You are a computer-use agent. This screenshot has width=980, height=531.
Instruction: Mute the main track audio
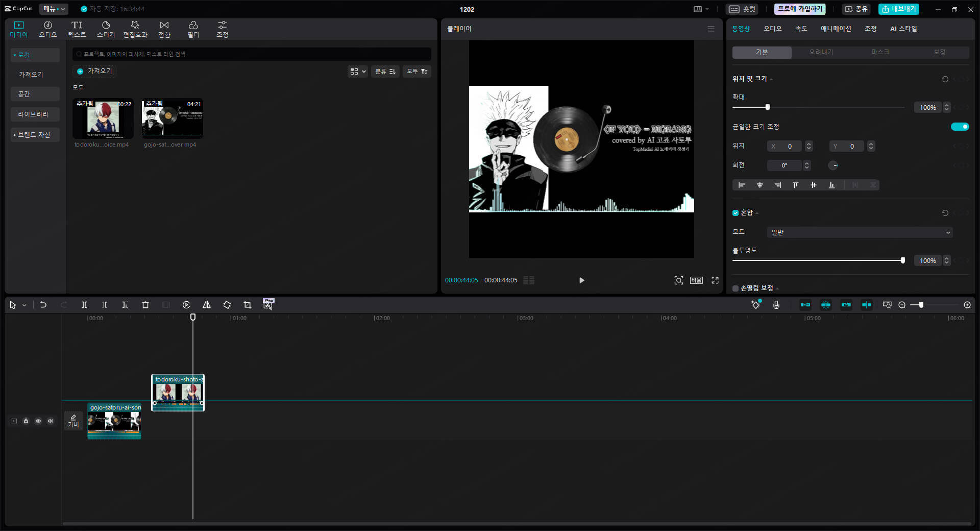51,421
